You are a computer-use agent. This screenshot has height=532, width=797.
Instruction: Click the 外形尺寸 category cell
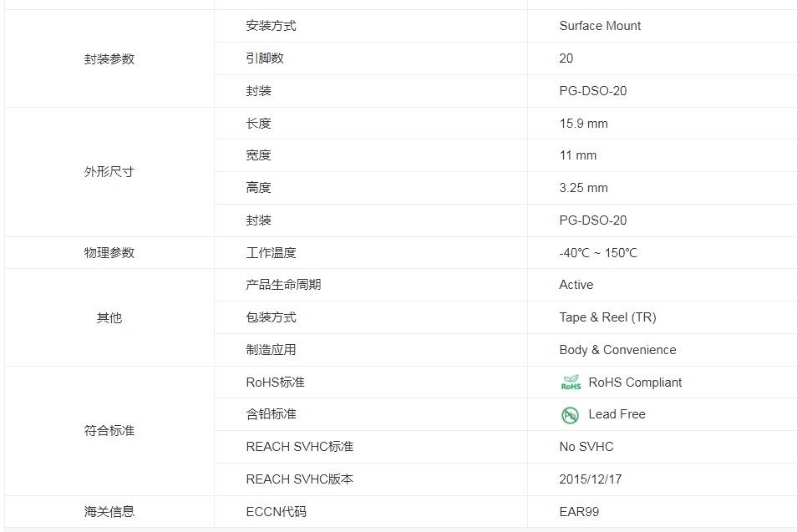[109, 172]
